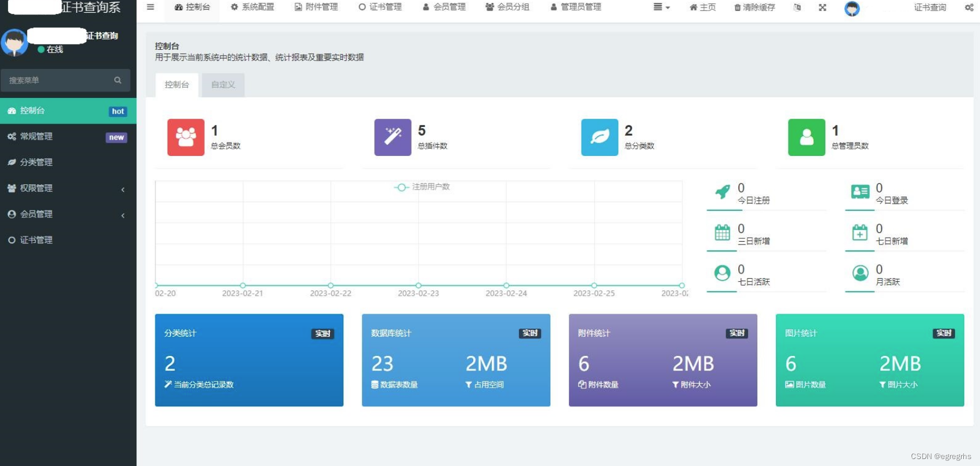Click the 实时 badge on 数据库统计 card
The image size is (980, 466).
530,333
